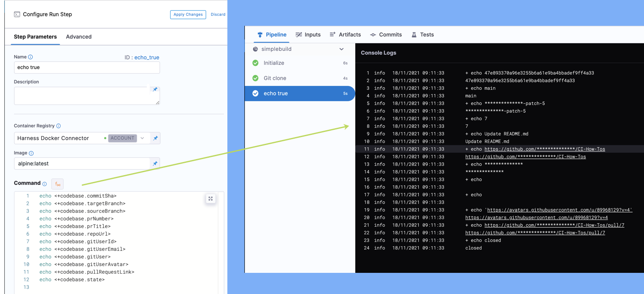Click the Name input field
644x294 pixels.
pyautogui.click(x=87, y=68)
